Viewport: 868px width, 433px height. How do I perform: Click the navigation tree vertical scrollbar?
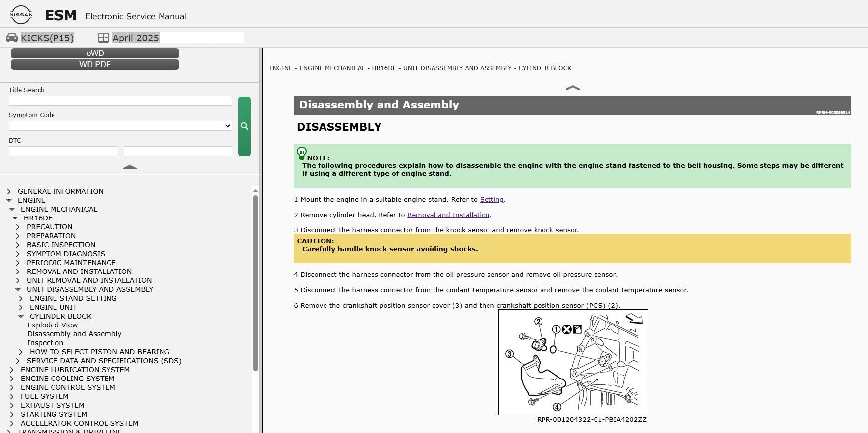(255, 282)
